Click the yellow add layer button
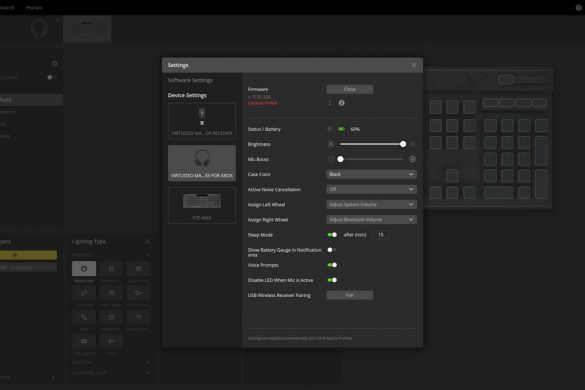The width and height of the screenshot is (585, 390). click(28, 255)
